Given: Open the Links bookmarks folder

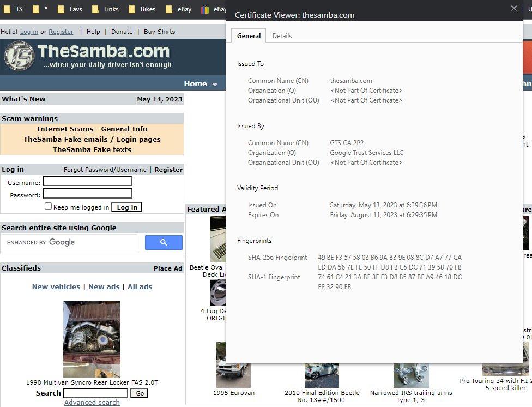Looking at the screenshot, I should [x=105, y=9].
